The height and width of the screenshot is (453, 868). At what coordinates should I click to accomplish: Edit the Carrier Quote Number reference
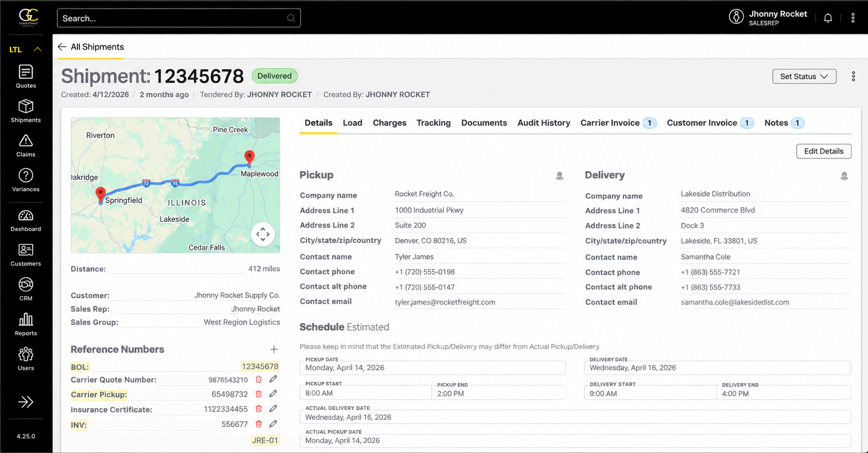[x=273, y=379]
